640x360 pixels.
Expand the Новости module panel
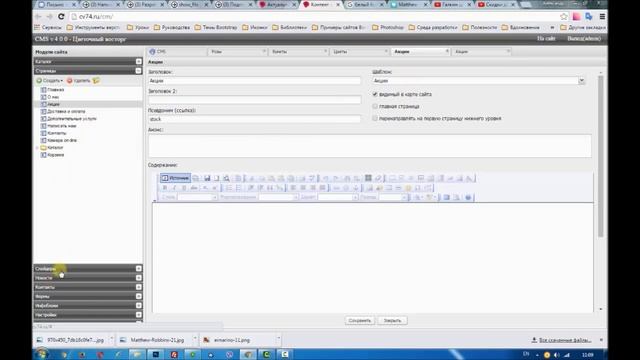[139, 278]
